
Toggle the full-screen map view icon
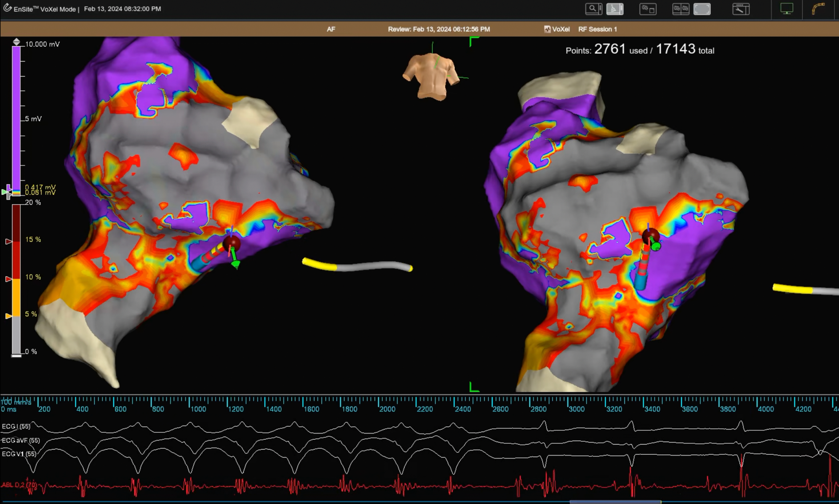[x=702, y=9]
